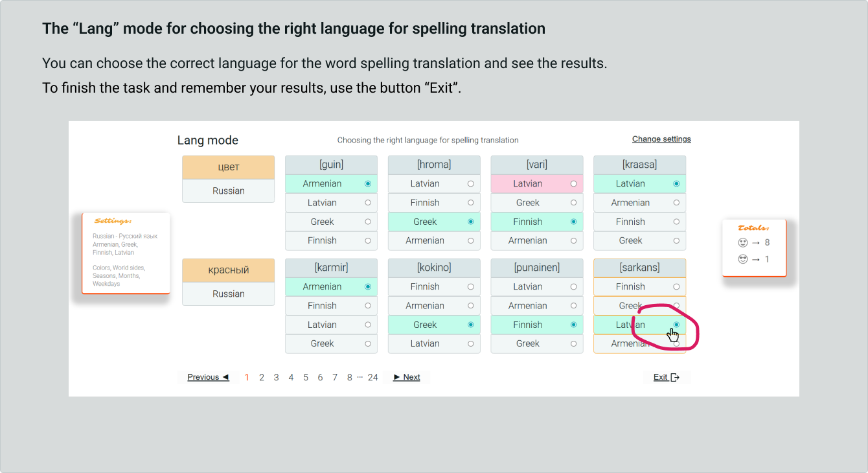868x473 pixels.
Task: Select Armenian radio for [guin]
Action: click(368, 184)
